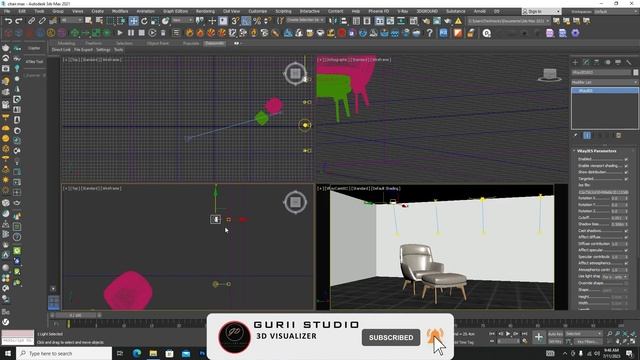Click the Pause icon in second toolbar

(131, 33)
